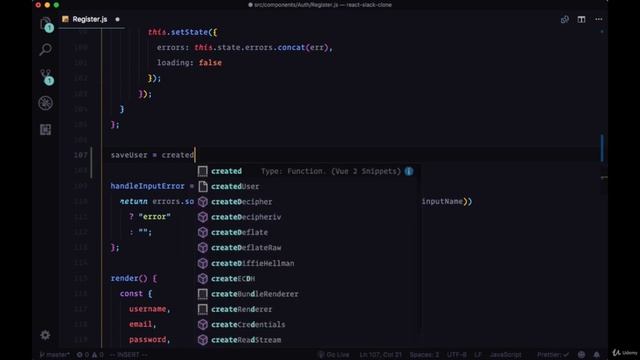Click the master branch in the status bar
This screenshot has width=640, height=360.
[x=55, y=355]
